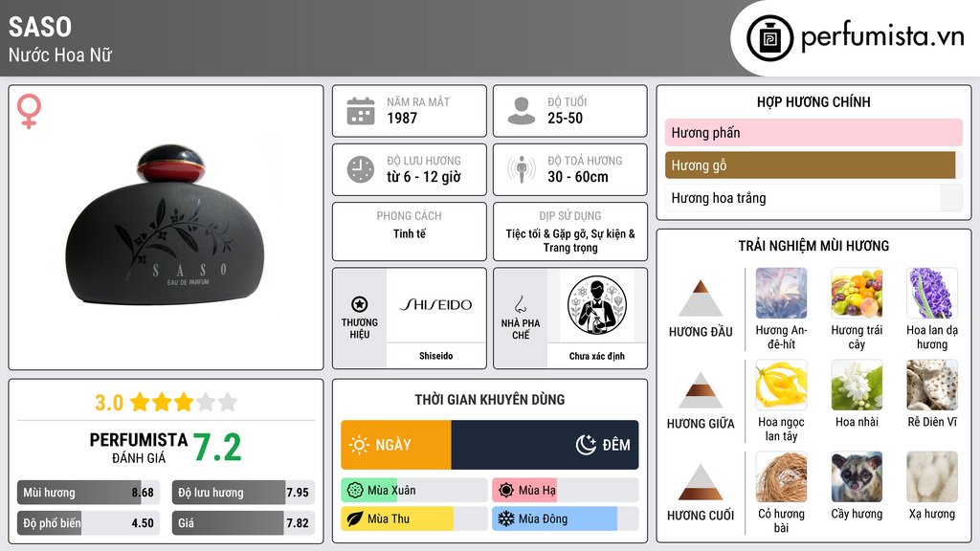
Task: Click the perfumista.vn bottle logo icon
Action: pyautogui.click(x=769, y=38)
